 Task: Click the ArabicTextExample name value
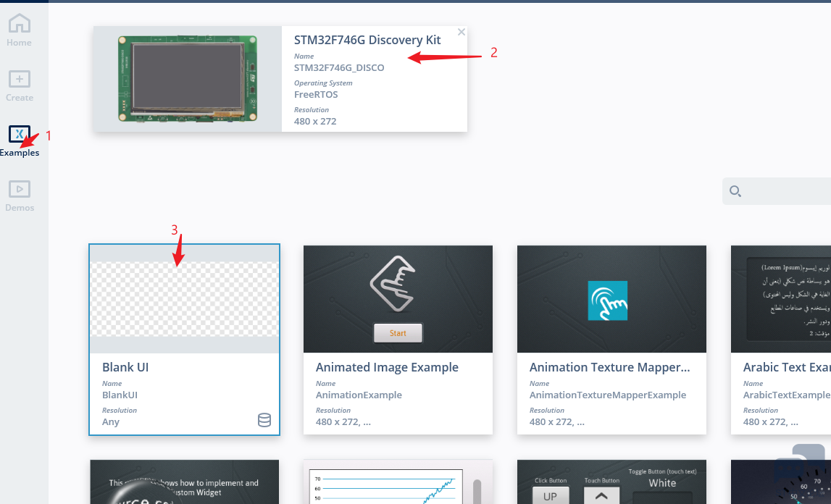787,395
